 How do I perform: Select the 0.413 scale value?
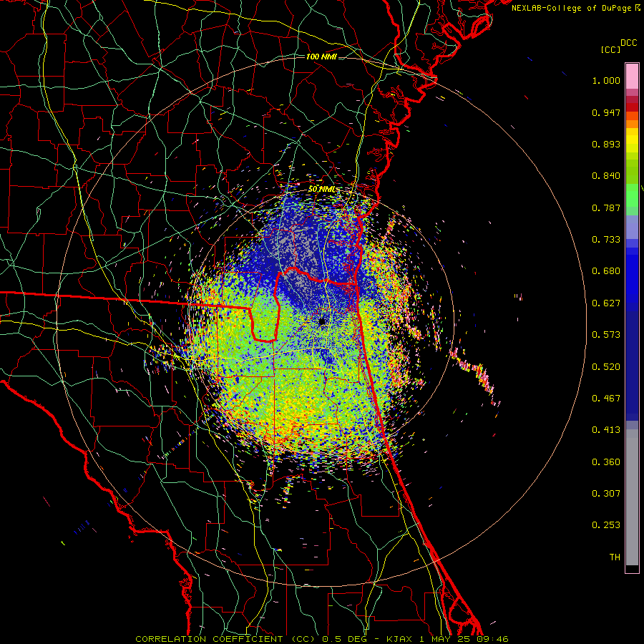point(606,430)
